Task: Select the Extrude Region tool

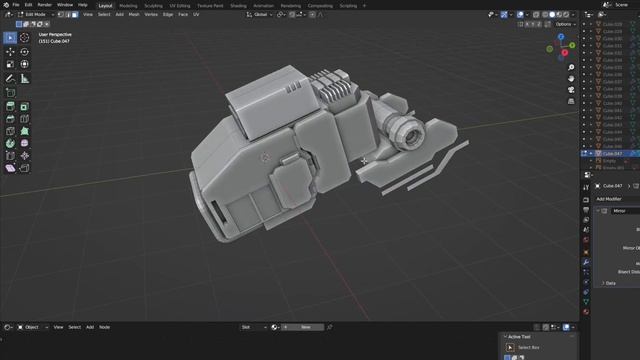Action: [x=10, y=107]
